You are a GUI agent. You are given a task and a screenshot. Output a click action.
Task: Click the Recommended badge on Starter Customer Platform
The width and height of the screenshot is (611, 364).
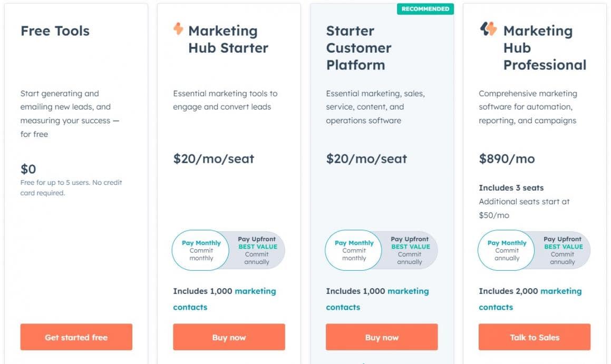coord(425,9)
